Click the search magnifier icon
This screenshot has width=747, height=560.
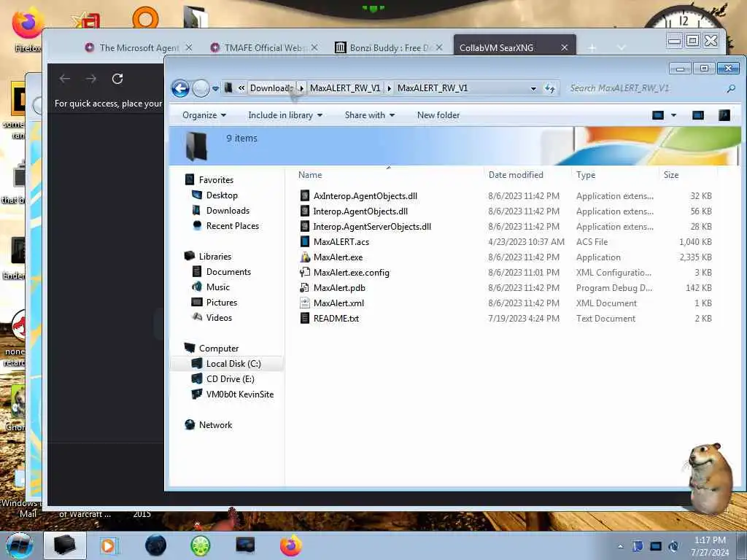click(x=731, y=88)
